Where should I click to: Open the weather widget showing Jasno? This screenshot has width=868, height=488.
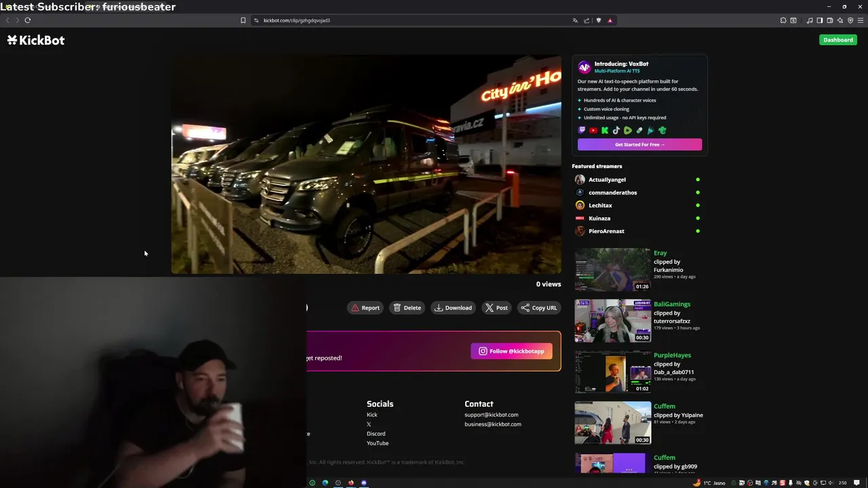(709, 483)
